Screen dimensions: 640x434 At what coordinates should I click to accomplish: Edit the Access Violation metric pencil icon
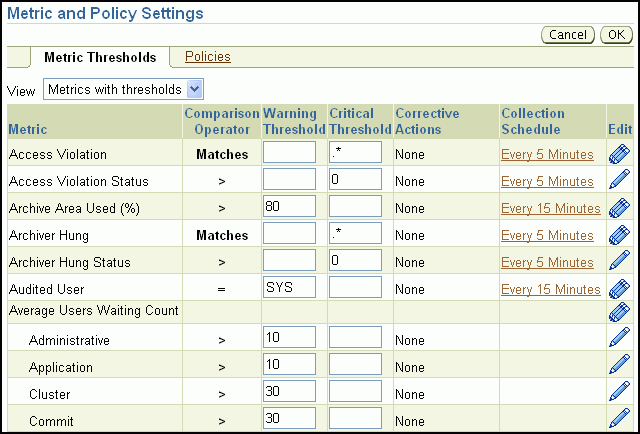(x=619, y=154)
